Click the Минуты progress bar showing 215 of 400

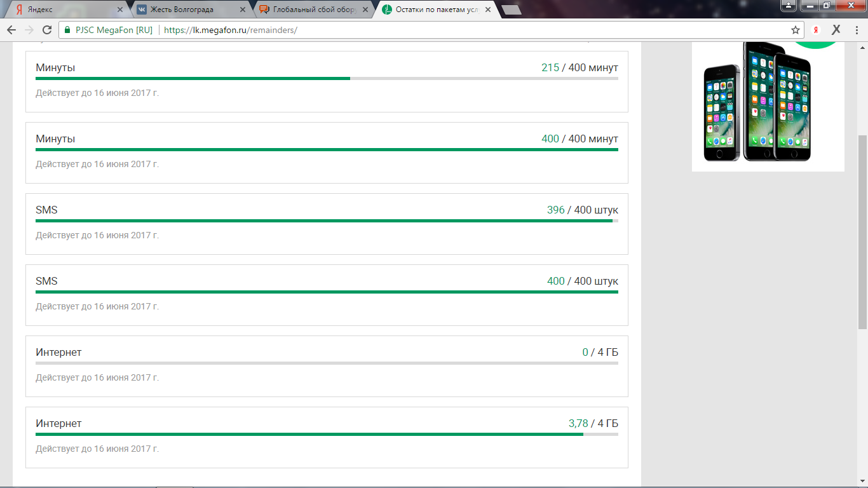(x=327, y=79)
